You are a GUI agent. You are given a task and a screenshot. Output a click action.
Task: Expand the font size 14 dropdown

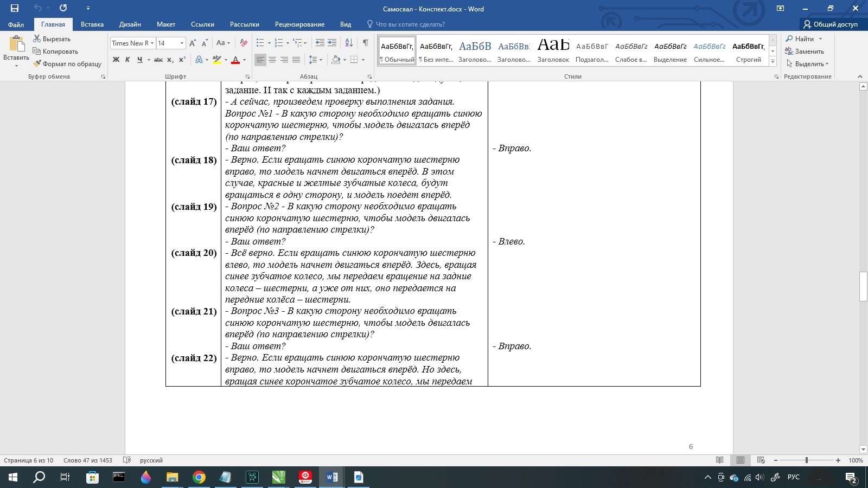tap(182, 43)
